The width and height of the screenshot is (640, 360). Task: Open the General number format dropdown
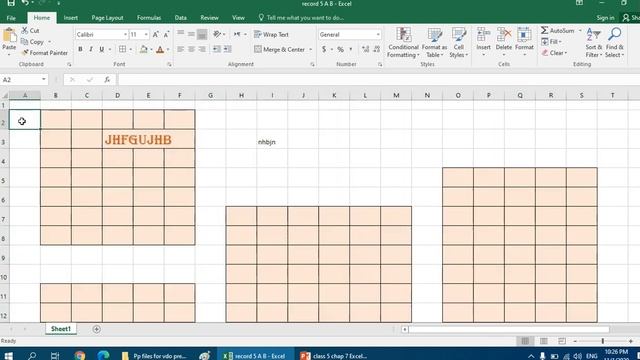click(378, 35)
